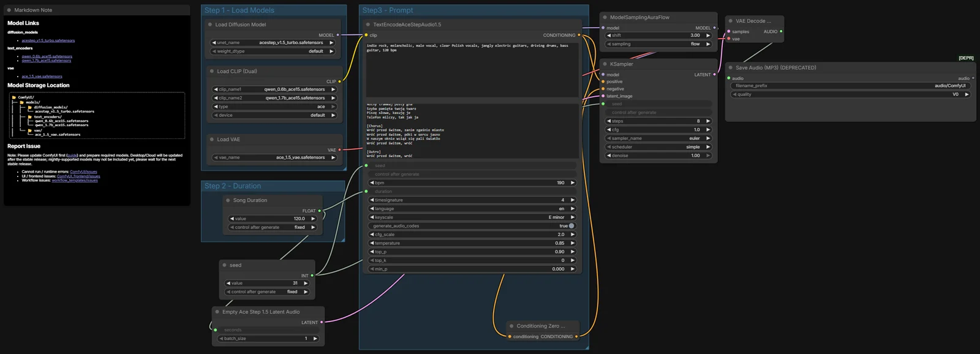Click the temperature value field
The height and width of the screenshot is (354, 980).
click(x=472, y=243)
